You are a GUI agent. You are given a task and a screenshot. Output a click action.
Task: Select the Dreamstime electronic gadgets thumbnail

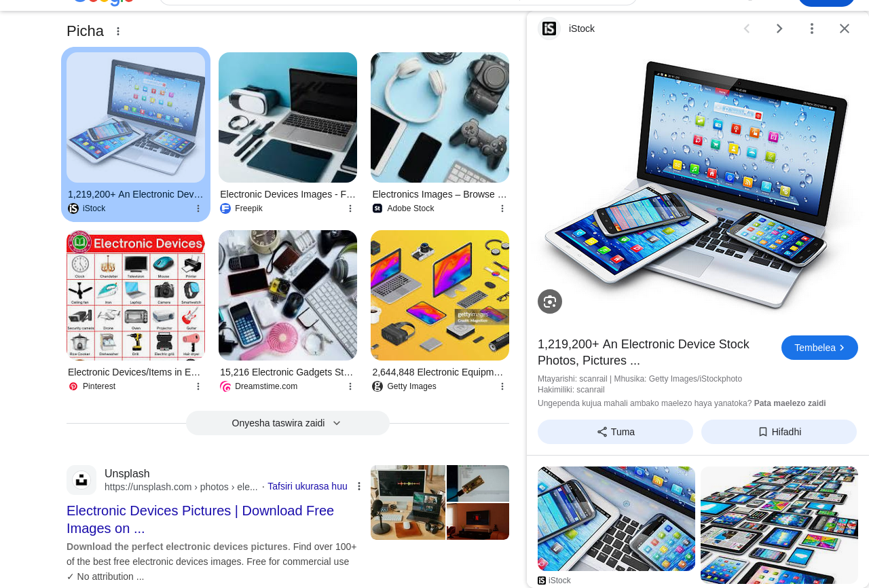point(288,295)
